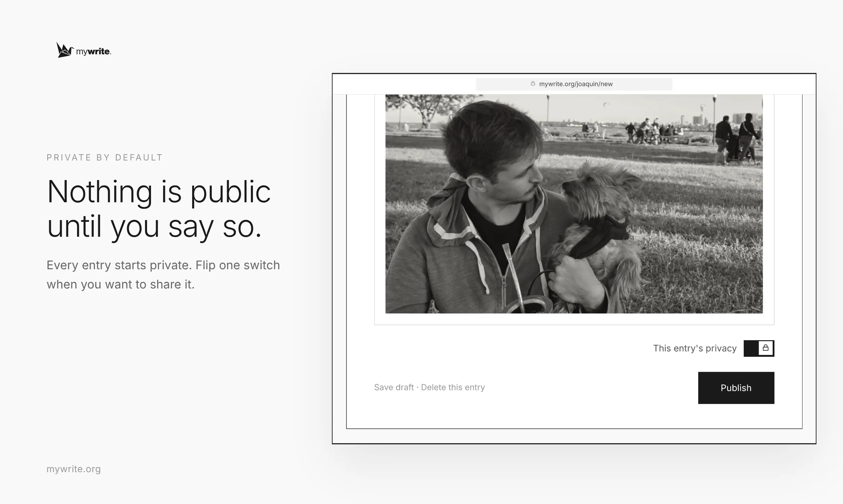Click the padlock icon in address bar
Screen dimensions: 843x504
(533, 84)
